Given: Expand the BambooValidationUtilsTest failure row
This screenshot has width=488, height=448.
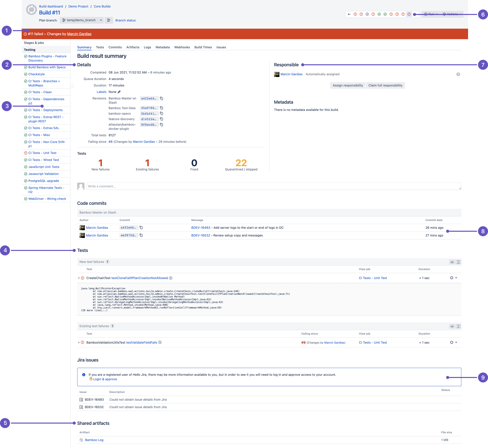Looking at the screenshot, I should 79,342.
